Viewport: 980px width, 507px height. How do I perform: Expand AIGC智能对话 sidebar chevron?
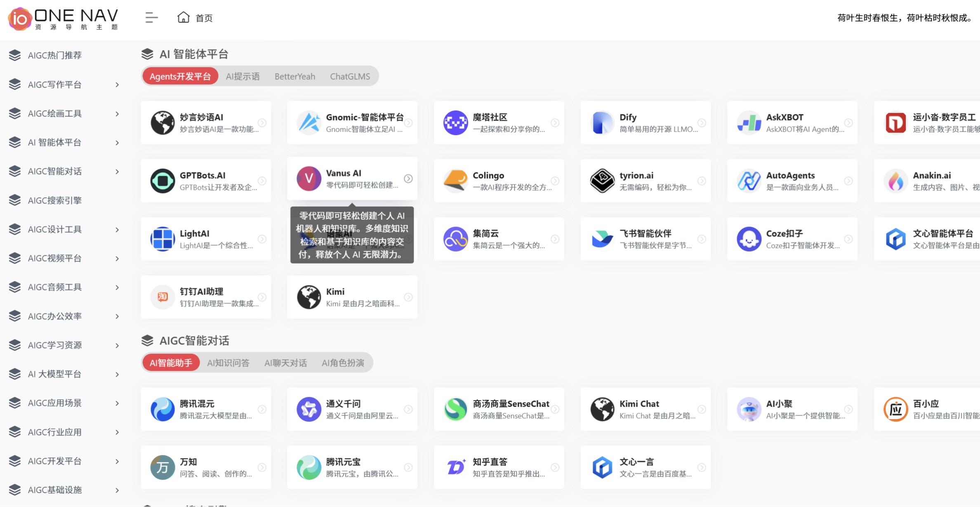(x=117, y=172)
